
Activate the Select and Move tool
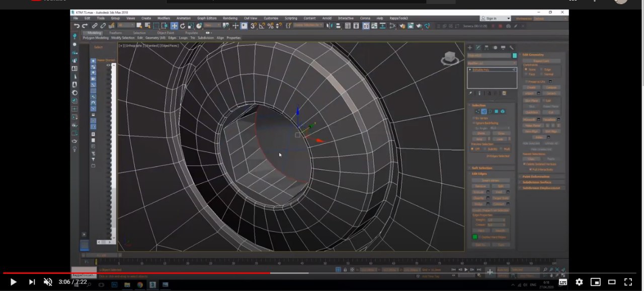[x=174, y=26]
